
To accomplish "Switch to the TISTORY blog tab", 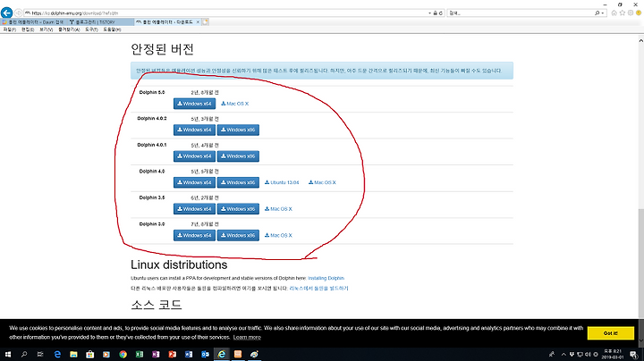I will [100, 22].
